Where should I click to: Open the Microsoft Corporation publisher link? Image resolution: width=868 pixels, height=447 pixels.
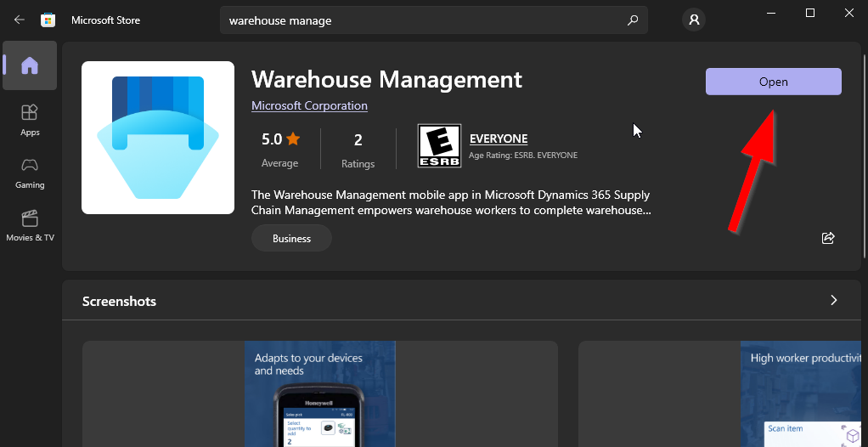click(309, 105)
